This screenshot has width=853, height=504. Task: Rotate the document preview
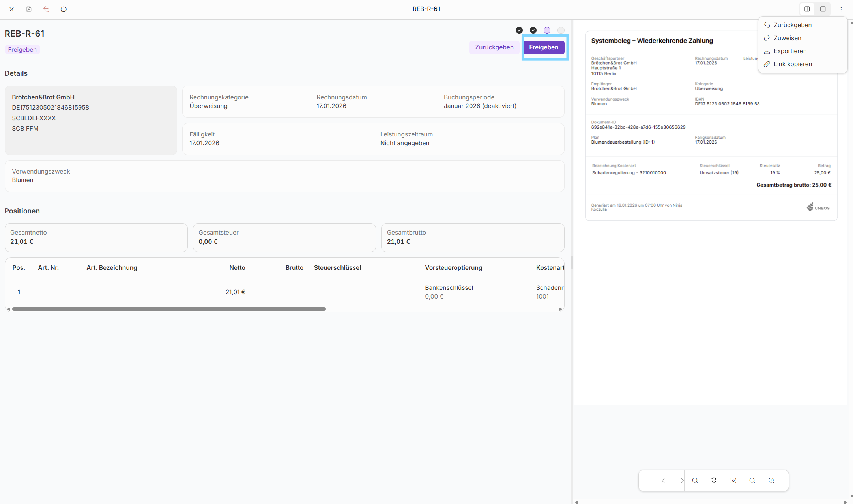pyautogui.click(x=714, y=480)
